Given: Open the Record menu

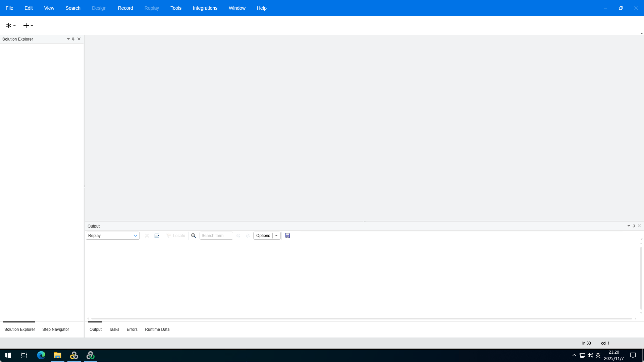Looking at the screenshot, I should 125,8.
